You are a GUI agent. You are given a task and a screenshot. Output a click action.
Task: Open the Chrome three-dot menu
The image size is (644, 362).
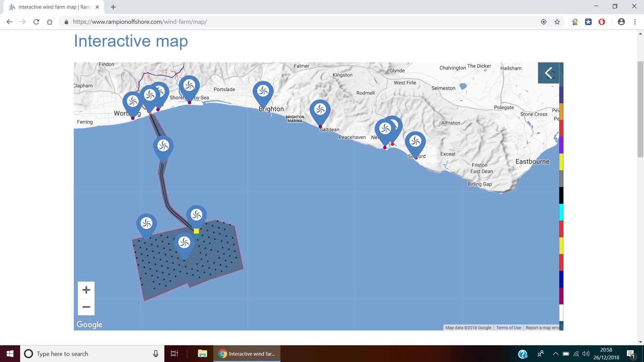pyautogui.click(x=635, y=22)
